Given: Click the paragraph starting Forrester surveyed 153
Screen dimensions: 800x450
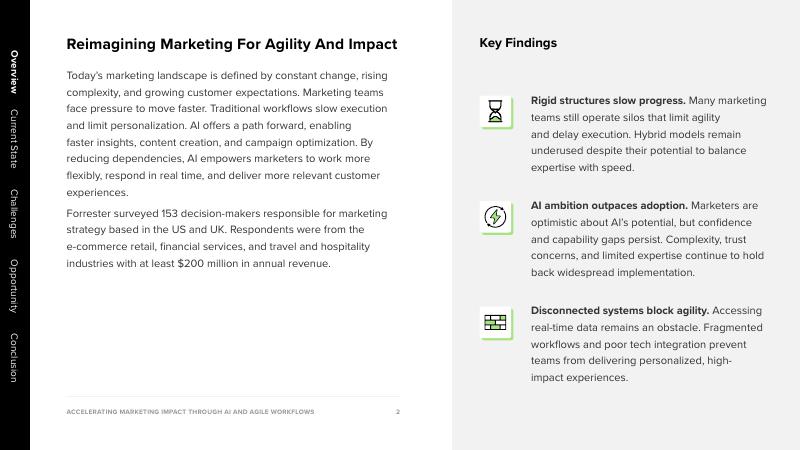Looking at the screenshot, I should 227,238.
